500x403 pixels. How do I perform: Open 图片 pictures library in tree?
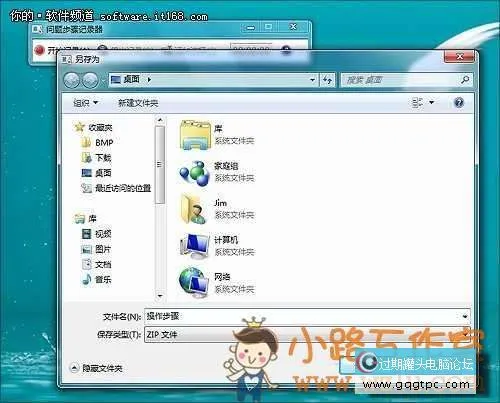[x=97, y=249]
